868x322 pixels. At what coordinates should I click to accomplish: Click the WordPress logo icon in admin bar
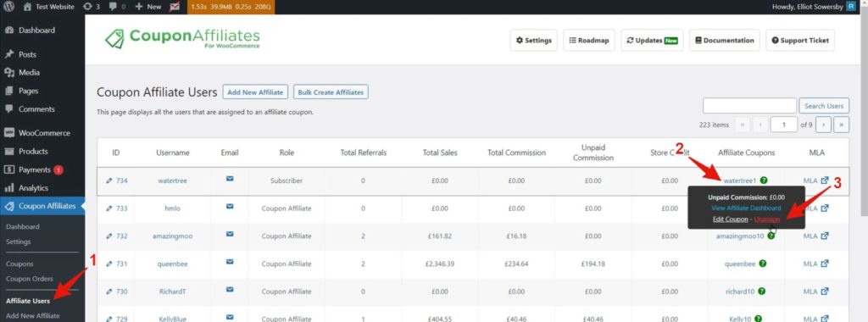click(8, 7)
